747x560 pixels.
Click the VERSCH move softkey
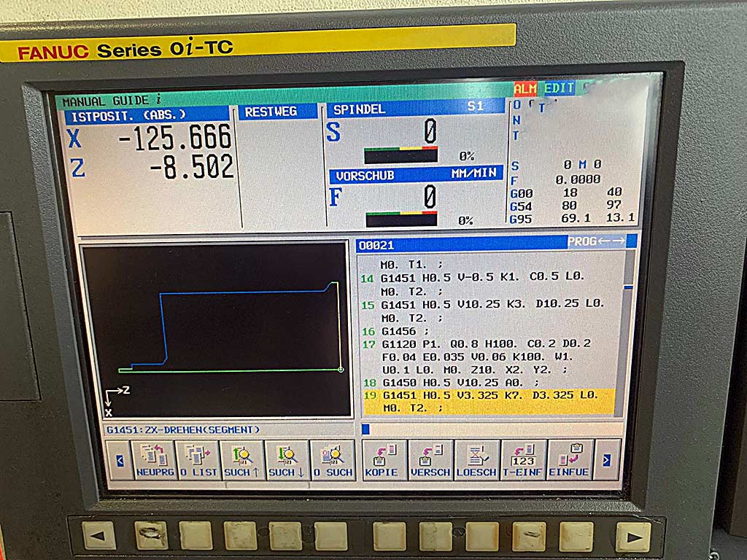(x=430, y=460)
